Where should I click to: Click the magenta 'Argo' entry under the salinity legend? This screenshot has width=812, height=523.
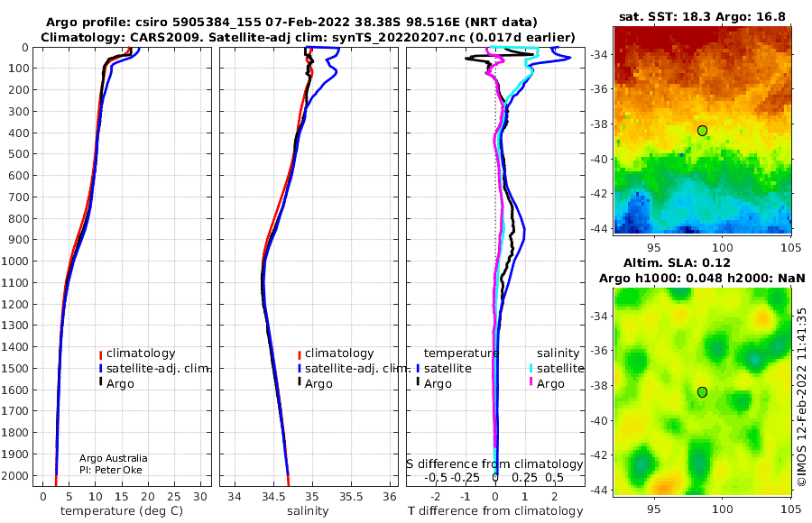pyautogui.click(x=550, y=384)
